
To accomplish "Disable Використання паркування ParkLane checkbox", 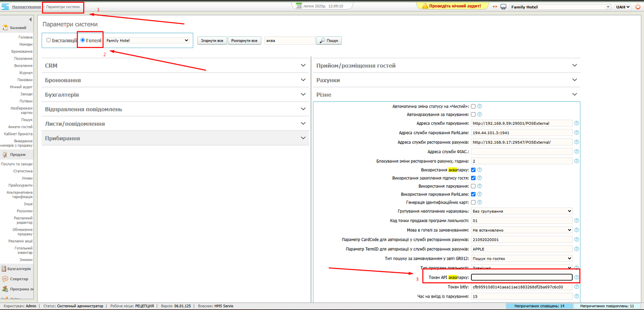I will click(473, 194).
